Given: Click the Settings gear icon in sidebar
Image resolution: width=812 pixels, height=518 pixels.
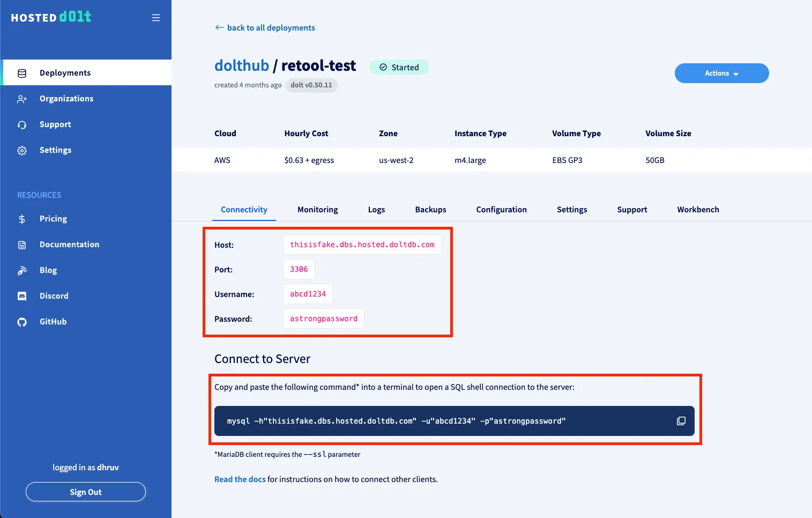Looking at the screenshot, I should click(x=22, y=150).
